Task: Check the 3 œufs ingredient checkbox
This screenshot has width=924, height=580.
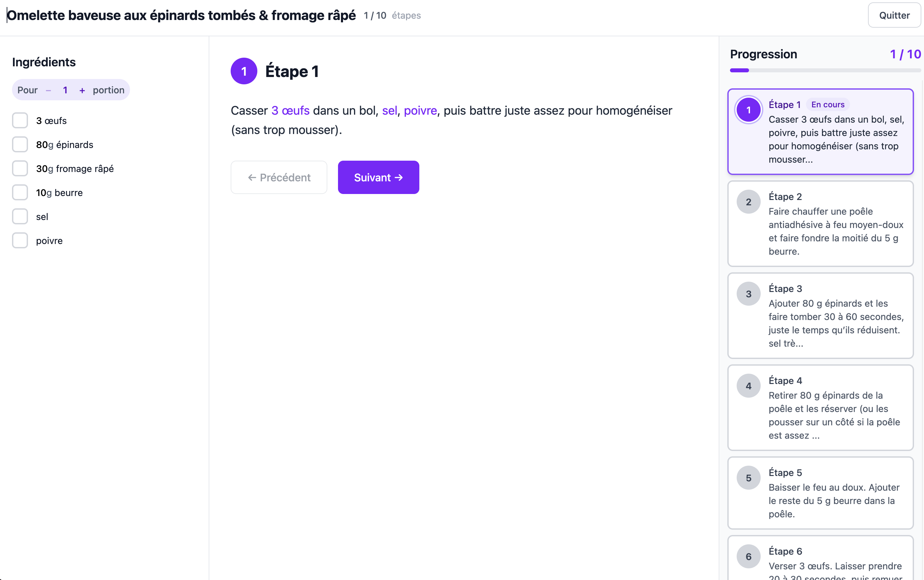Action: (x=20, y=120)
